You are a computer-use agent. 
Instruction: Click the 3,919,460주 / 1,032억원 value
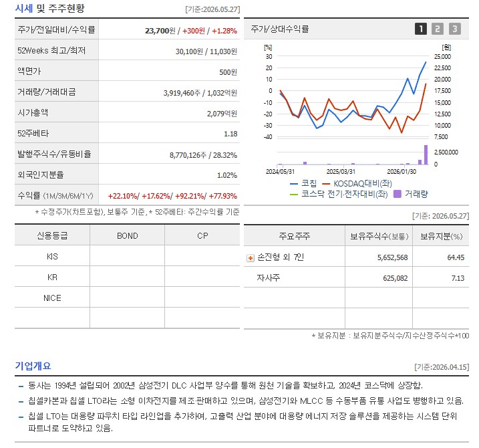pyautogui.click(x=200, y=93)
